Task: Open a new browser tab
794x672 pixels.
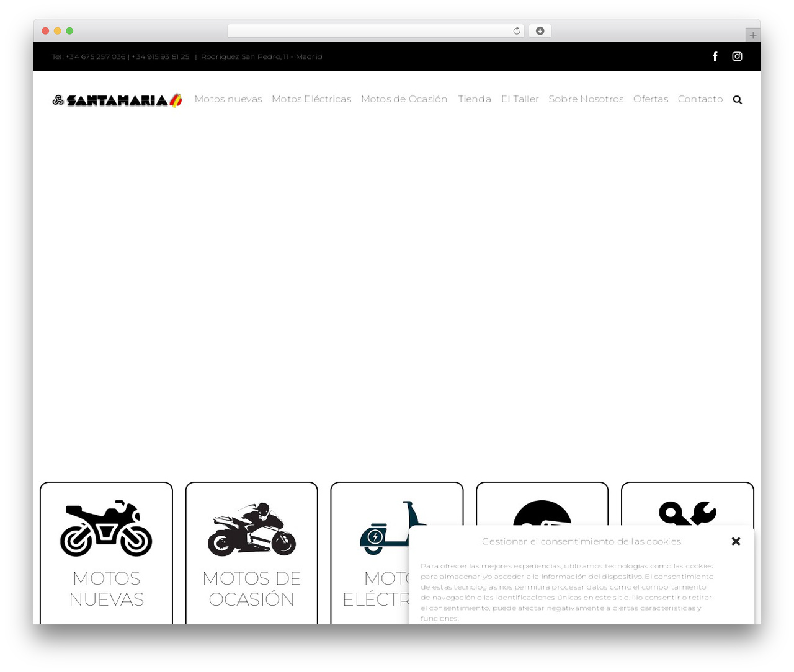Action: tap(752, 35)
